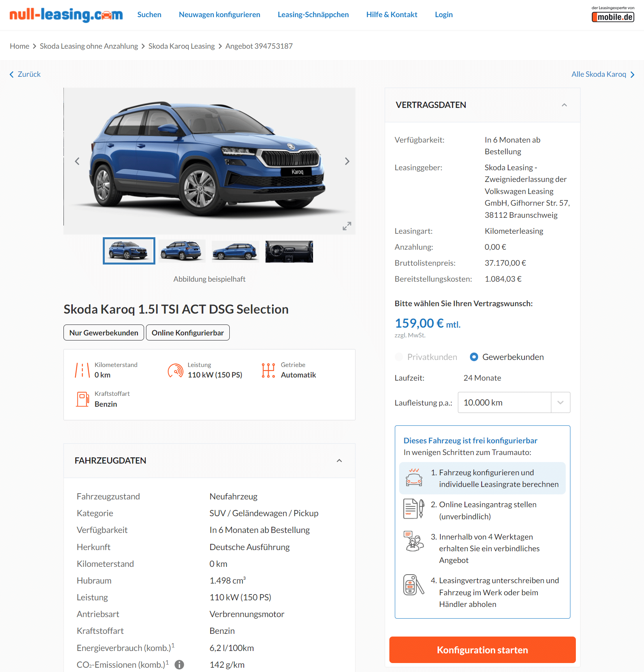Viewport: 644px width, 672px height.
Task: Select the rear view car thumbnail
Action: click(182, 251)
